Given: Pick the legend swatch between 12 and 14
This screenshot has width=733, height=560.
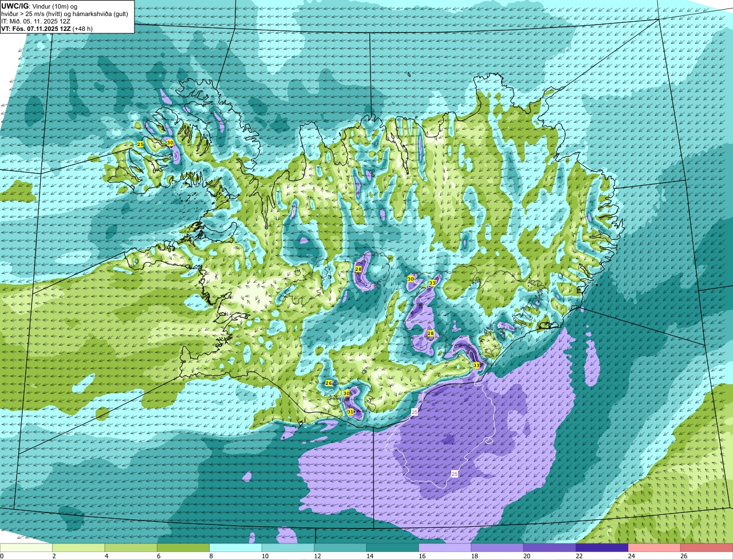Looking at the screenshot, I should pyautogui.click(x=340, y=547).
